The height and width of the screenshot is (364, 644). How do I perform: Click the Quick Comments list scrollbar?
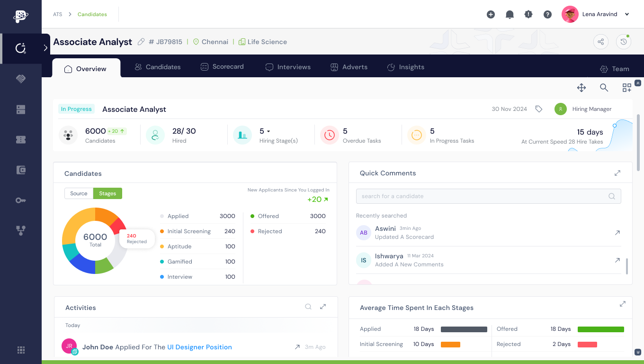click(627, 266)
